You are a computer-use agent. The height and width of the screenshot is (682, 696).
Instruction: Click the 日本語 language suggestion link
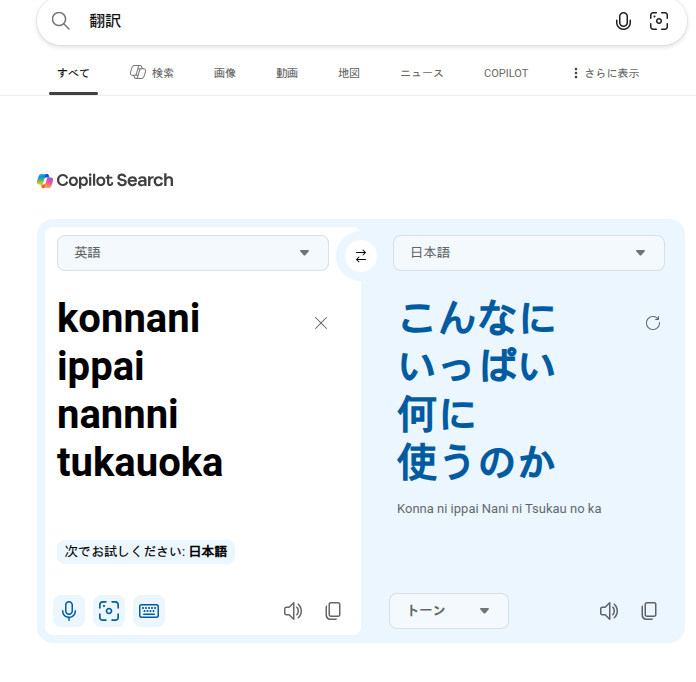point(208,551)
